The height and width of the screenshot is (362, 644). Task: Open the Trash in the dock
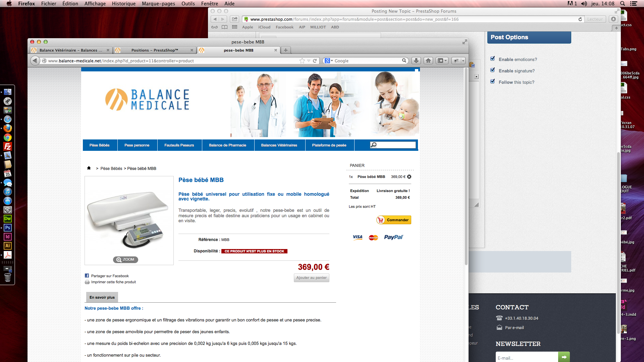(x=8, y=278)
